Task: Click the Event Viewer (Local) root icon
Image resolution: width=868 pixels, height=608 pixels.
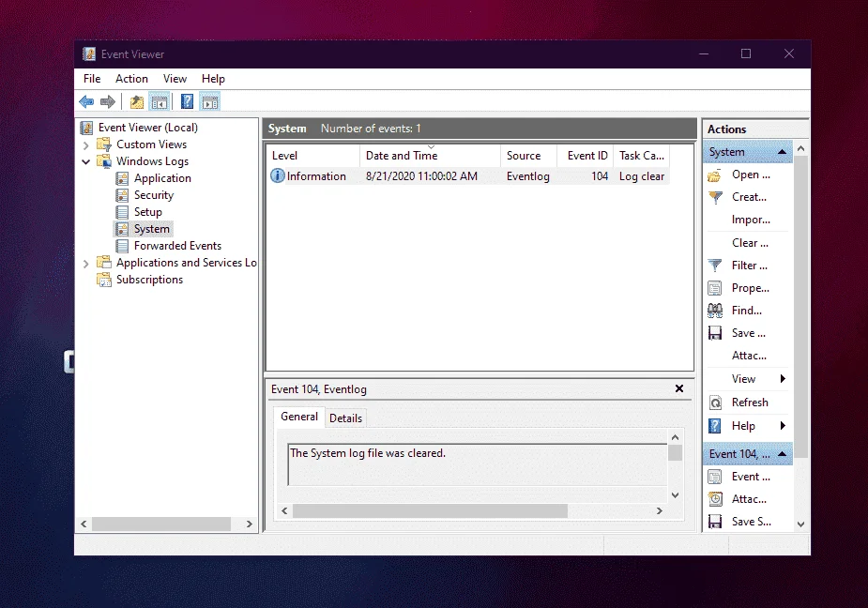Action: pos(87,128)
